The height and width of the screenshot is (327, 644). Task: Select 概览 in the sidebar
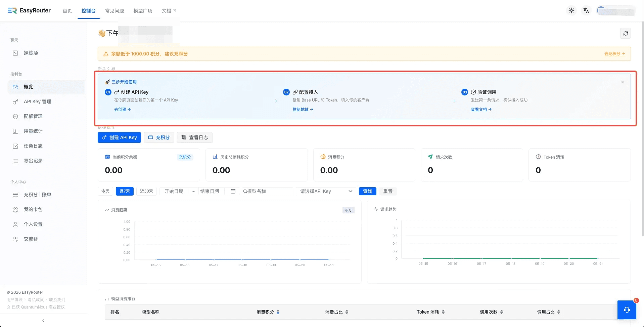46,87
